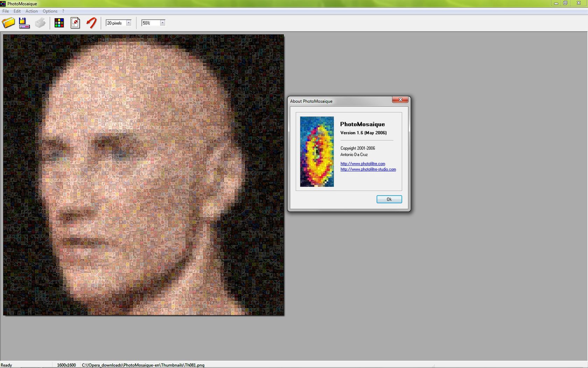Screen dimensions: 588x368
Task: Save the mosaic with the floppy disk icon
Action: 24,23
